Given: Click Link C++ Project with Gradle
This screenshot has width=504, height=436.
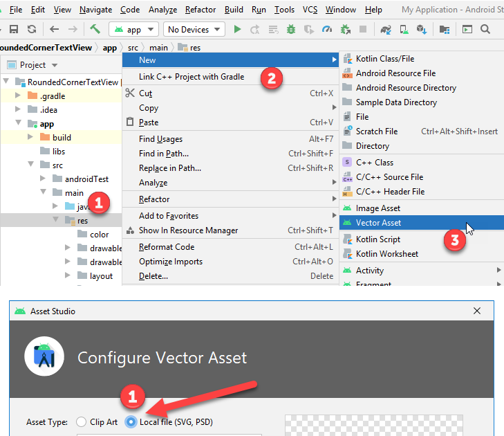Looking at the screenshot, I should [x=230, y=77].
